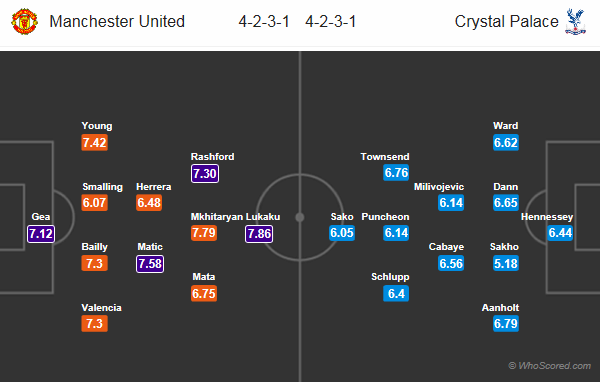Open the Manchester United team name link
The width and height of the screenshot is (600, 382).
pos(117,21)
